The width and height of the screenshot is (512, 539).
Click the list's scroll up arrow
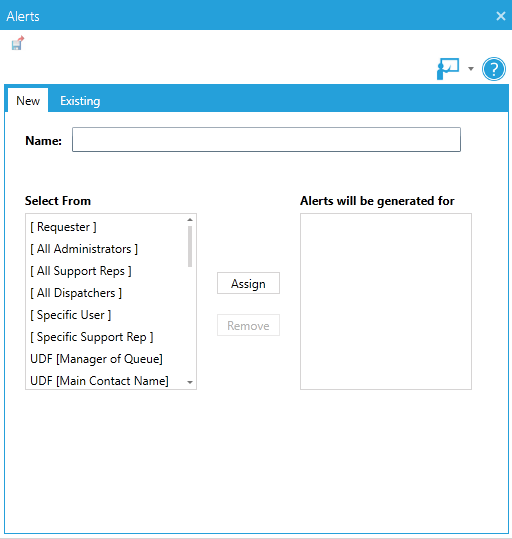click(x=190, y=220)
